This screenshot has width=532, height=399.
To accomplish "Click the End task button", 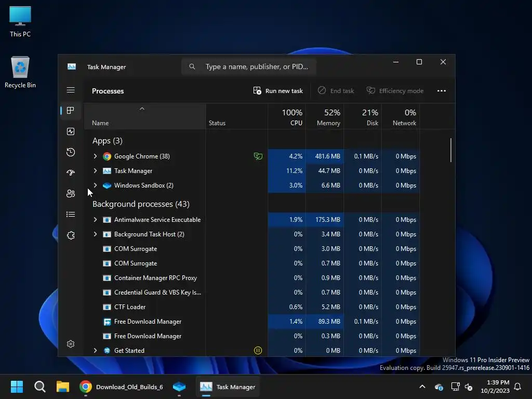I will coord(336,90).
